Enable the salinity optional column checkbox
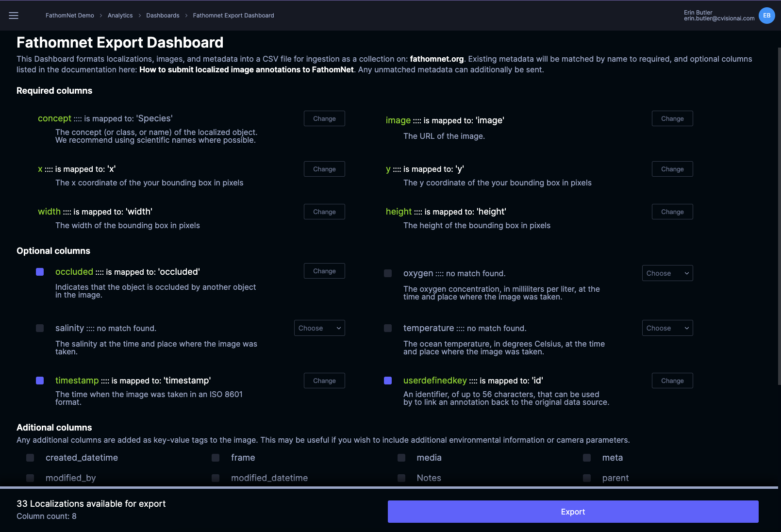 [x=40, y=328]
